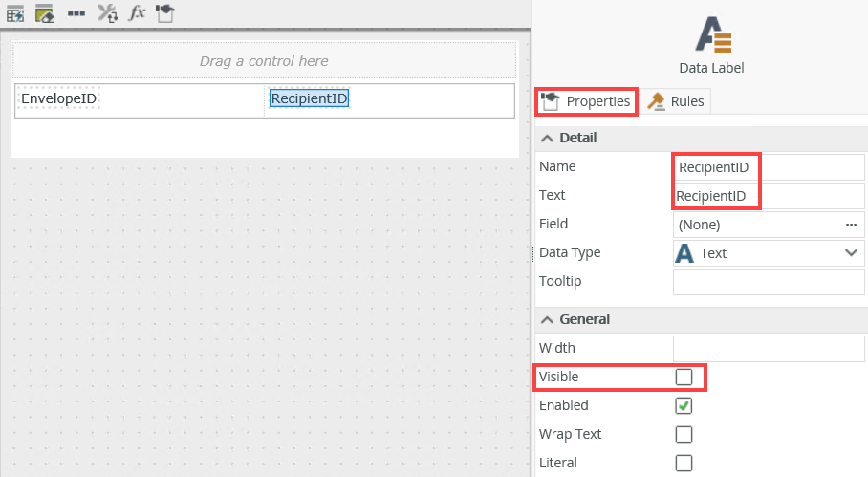Switch to the Rules tab

click(677, 101)
